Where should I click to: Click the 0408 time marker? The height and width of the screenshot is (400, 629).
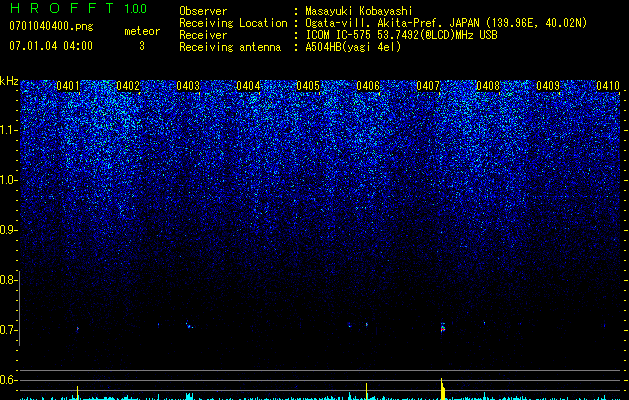488,86
